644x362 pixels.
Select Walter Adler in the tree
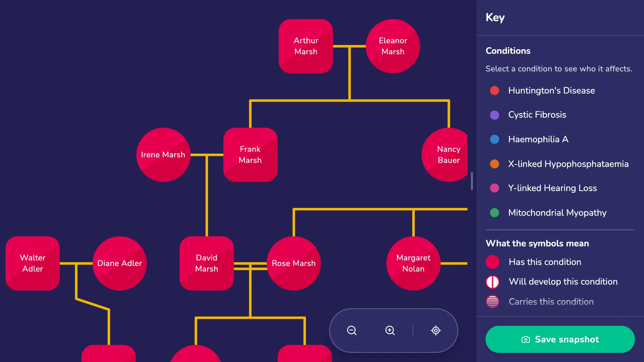pos(33,263)
